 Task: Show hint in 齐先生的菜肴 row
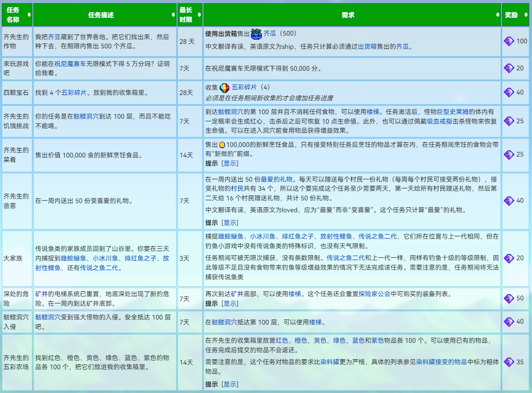[x=230, y=163]
